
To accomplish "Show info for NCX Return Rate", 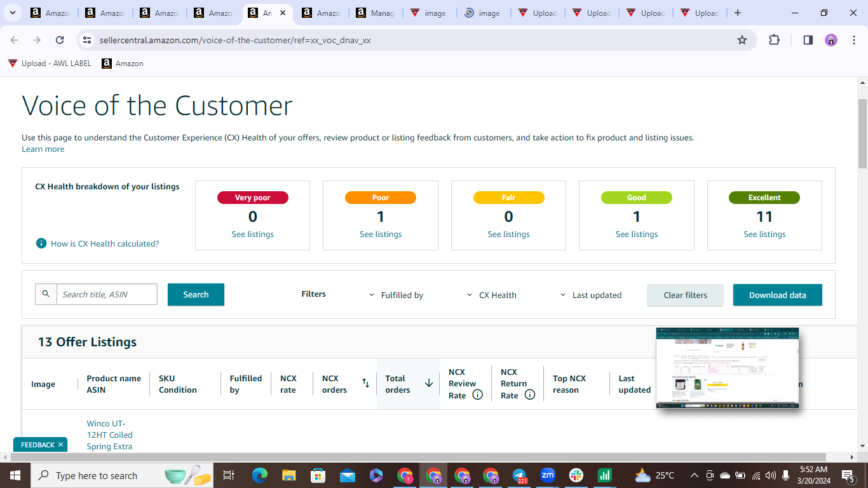I will (x=530, y=395).
